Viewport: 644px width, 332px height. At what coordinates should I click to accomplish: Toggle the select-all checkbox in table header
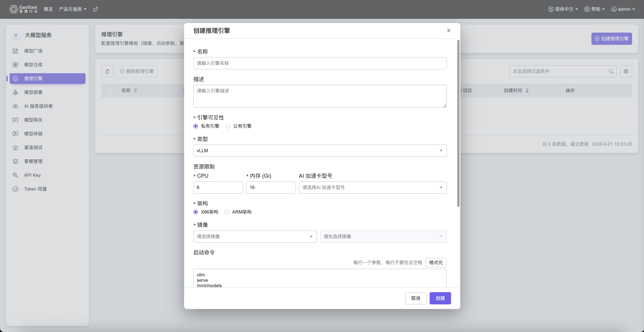click(x=110, y=91)
